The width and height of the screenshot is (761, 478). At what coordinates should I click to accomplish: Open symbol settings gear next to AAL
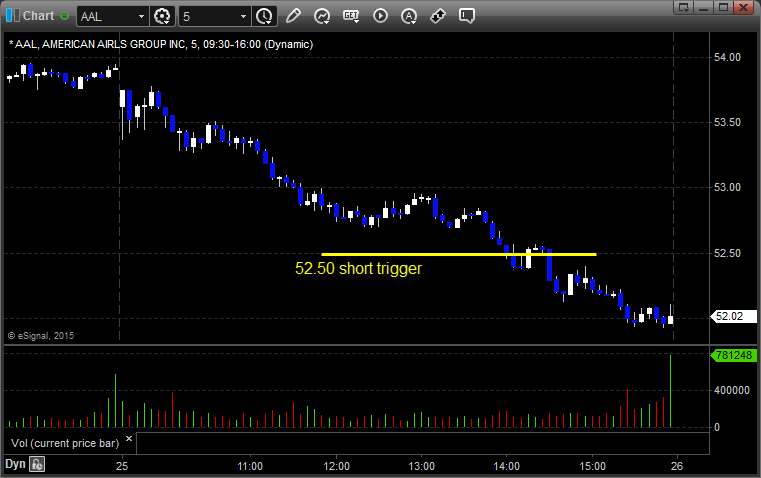(162, 16)
